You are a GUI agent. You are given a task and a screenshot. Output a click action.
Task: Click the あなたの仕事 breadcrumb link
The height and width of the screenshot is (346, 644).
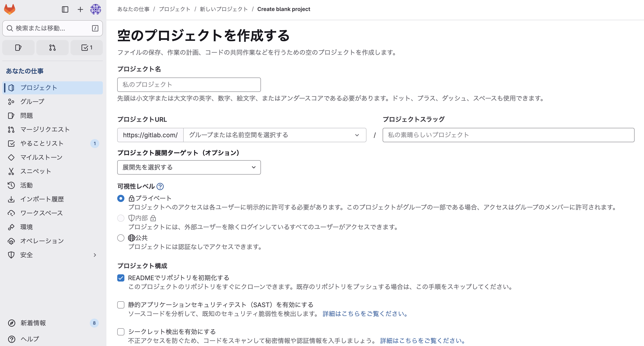(x=134, y=9)
